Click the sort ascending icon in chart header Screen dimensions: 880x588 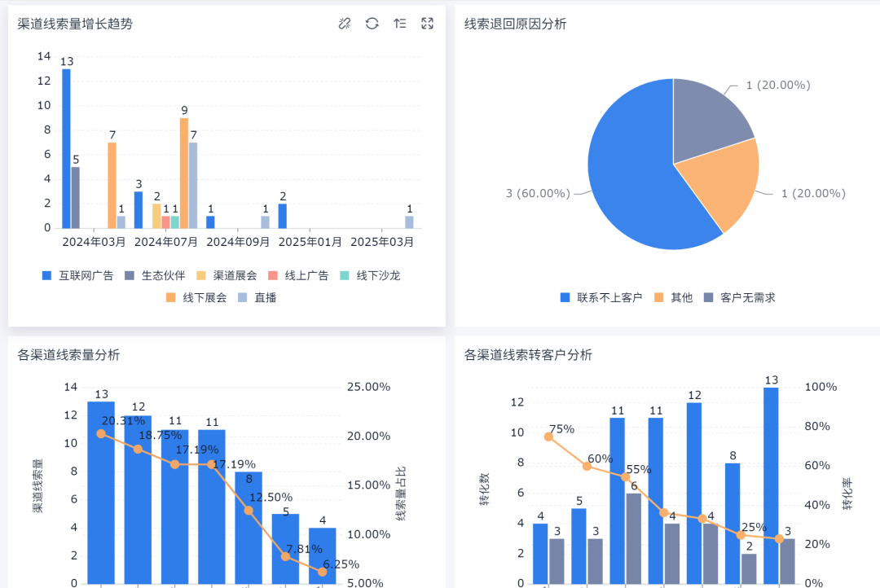coord(400,24)
